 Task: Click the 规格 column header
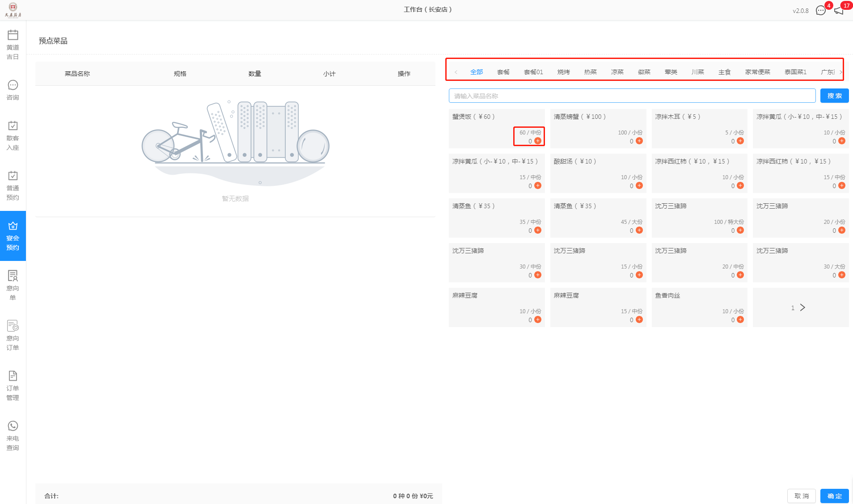point(180,74)
